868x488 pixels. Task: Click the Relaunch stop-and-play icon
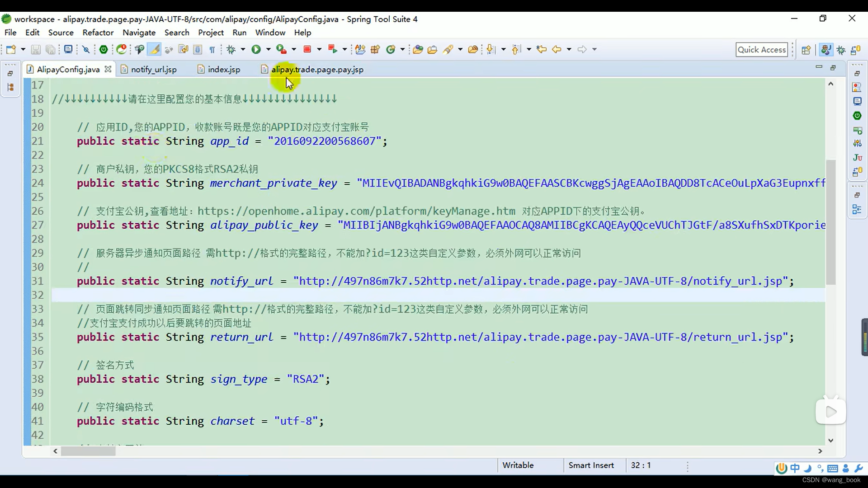click(x=333, y=49)
